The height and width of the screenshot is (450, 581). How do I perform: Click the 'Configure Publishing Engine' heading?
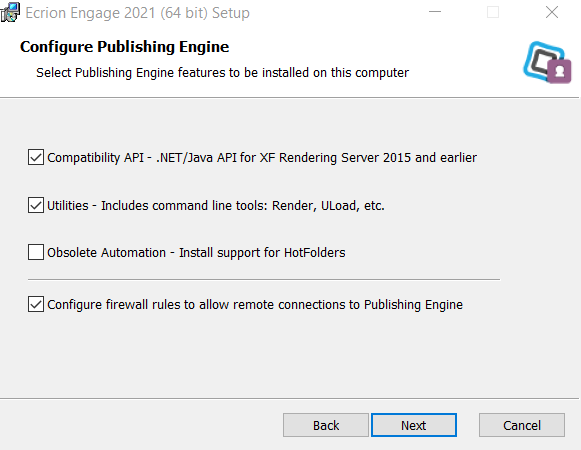point(124,47)
